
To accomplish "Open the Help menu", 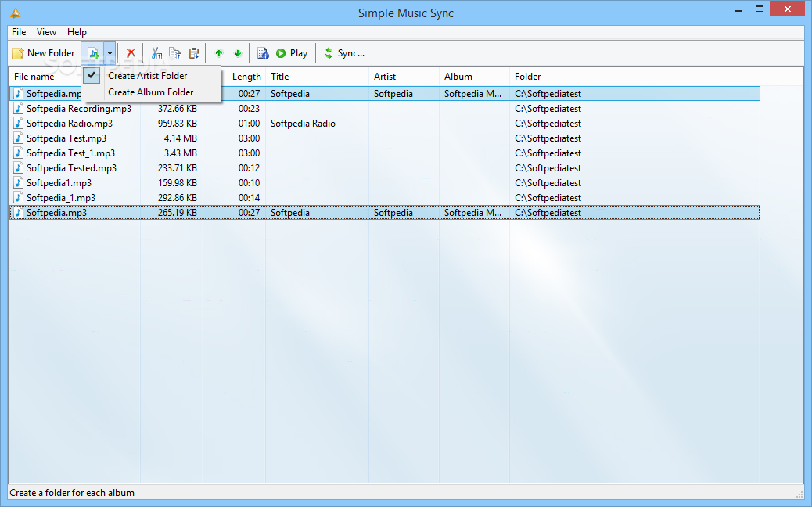I will pos(77,32).
